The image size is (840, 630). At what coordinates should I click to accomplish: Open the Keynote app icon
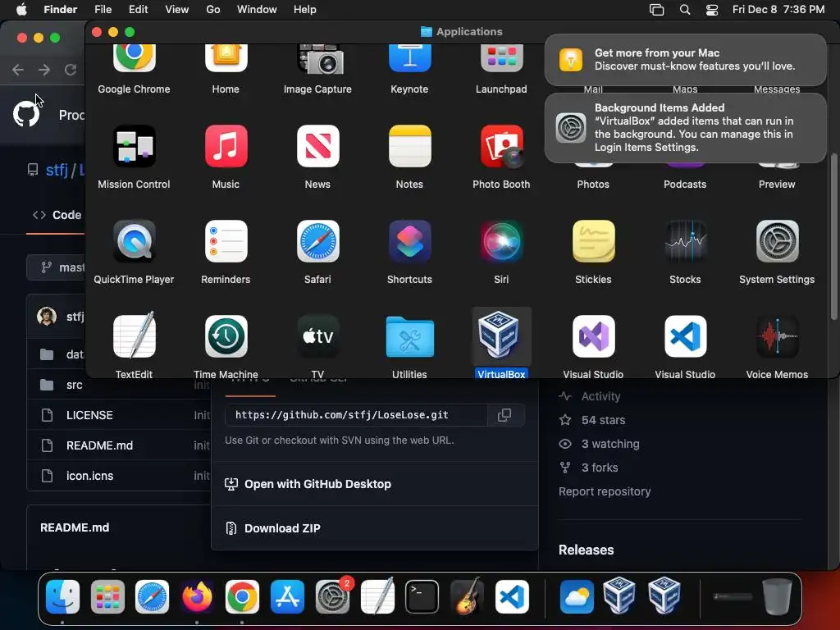(x=409, y=58)
